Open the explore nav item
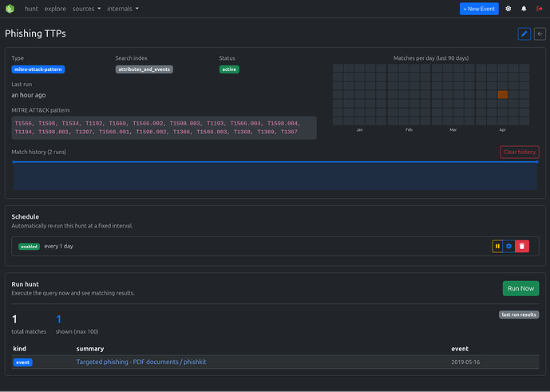 pyautogui.click(x=55, y=9)
